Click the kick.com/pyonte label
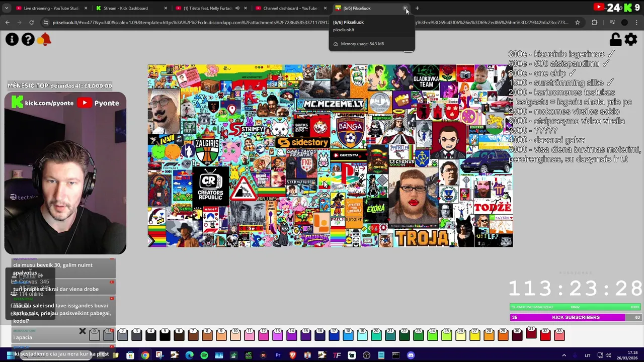Image resolution: width=644 pixels, height=362 pixels. pyautogui.click(x=49, y=103)
